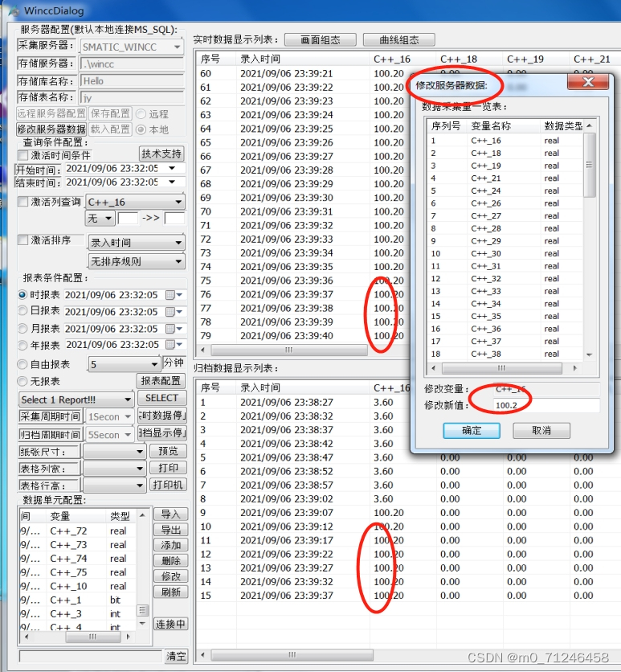Click the 连接中 button

tap(170, 624)
